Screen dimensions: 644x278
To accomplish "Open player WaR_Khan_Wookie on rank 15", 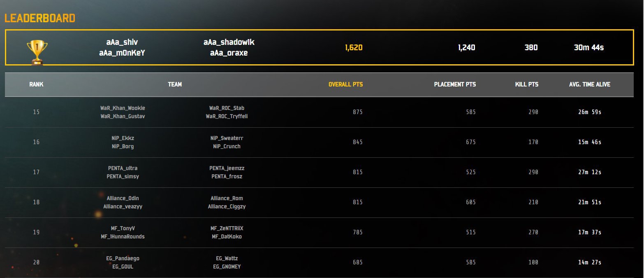I will [123, 108].
